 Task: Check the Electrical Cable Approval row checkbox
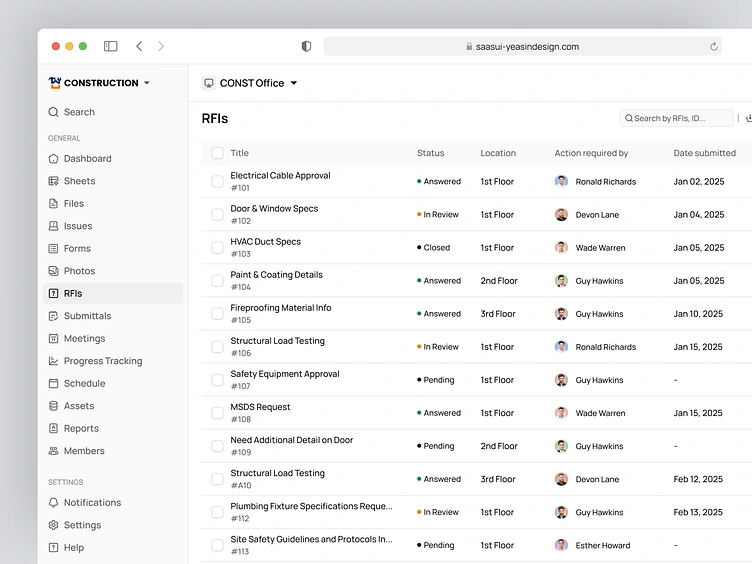click(217, 181)
